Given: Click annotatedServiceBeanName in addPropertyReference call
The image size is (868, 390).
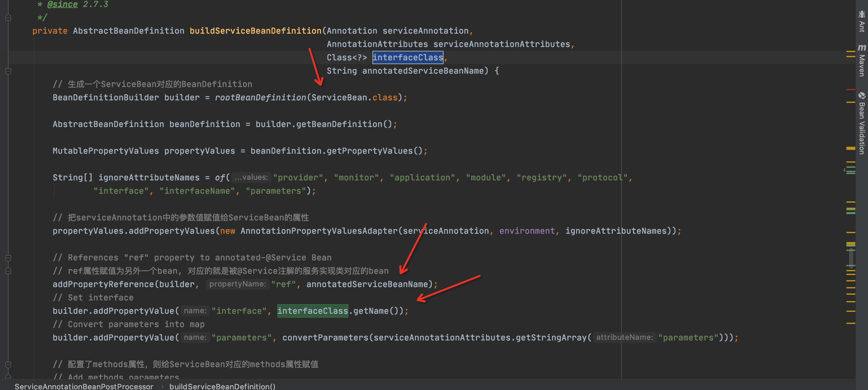Looking at the screenshot, I should point(367,284).
